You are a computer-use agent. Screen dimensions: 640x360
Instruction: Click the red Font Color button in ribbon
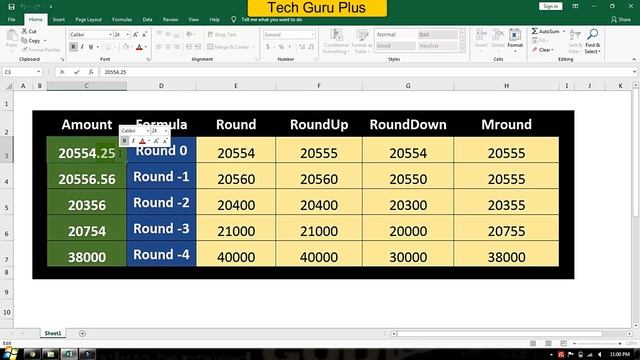(x=139, y=47)
